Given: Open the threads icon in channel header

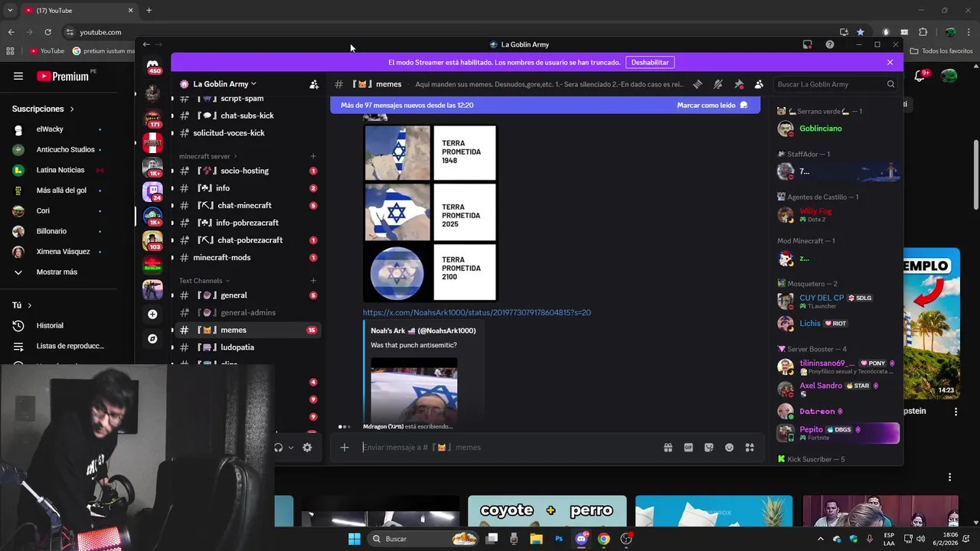Looking at the screenshot, I should pos(697,84).
